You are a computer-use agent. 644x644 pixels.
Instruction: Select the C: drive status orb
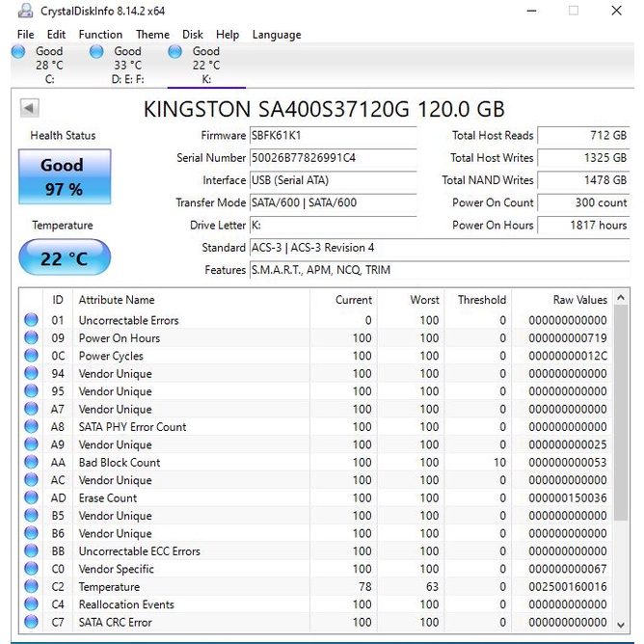coord(18,52)
